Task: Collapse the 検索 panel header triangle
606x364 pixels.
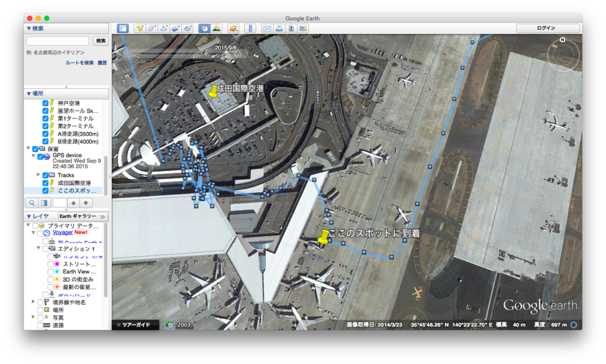Action: (28, 28)
